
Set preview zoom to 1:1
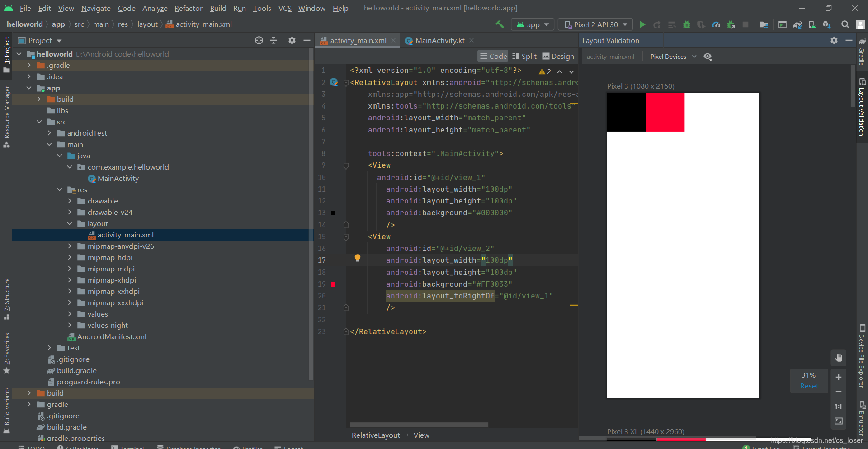tap(839, 406)
